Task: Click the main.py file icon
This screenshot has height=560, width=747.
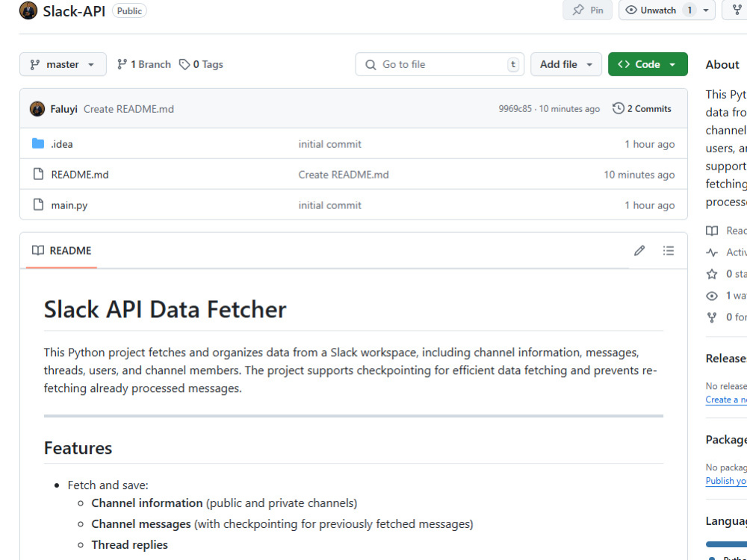Action: (x=38, y=205)
